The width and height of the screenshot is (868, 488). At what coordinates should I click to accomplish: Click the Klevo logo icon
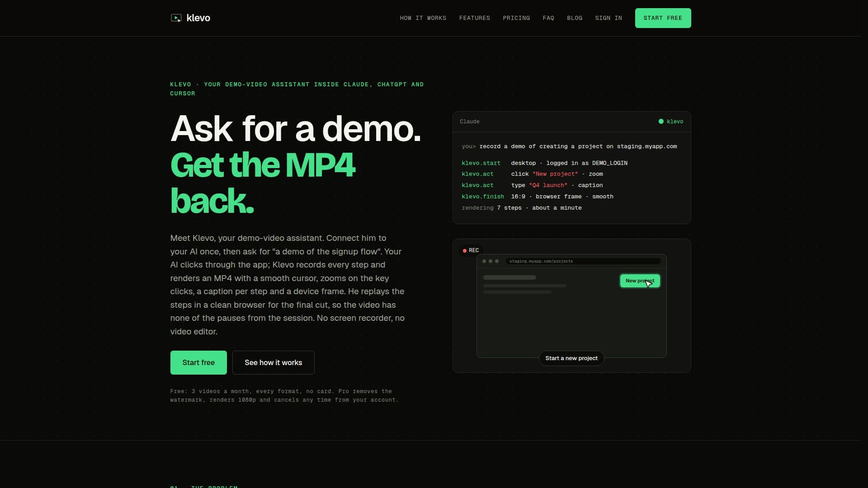(x=176, y=18)
